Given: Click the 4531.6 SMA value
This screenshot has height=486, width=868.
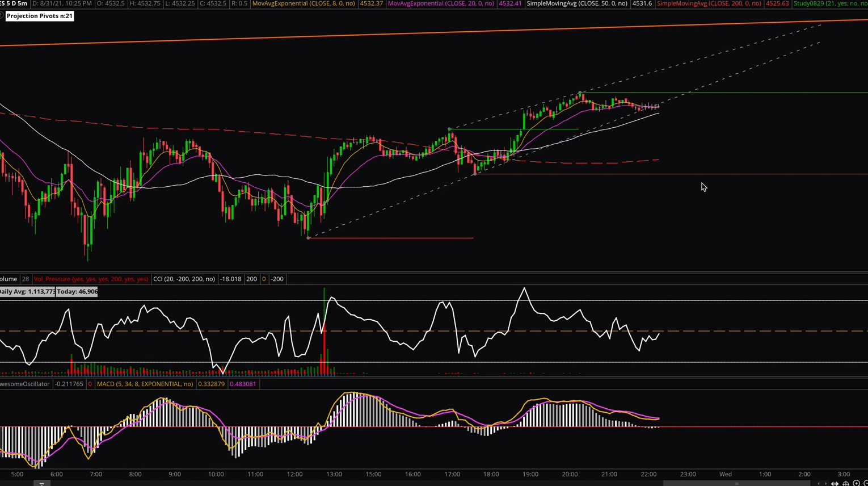Looking at the screenshot, I should (642, 3).
